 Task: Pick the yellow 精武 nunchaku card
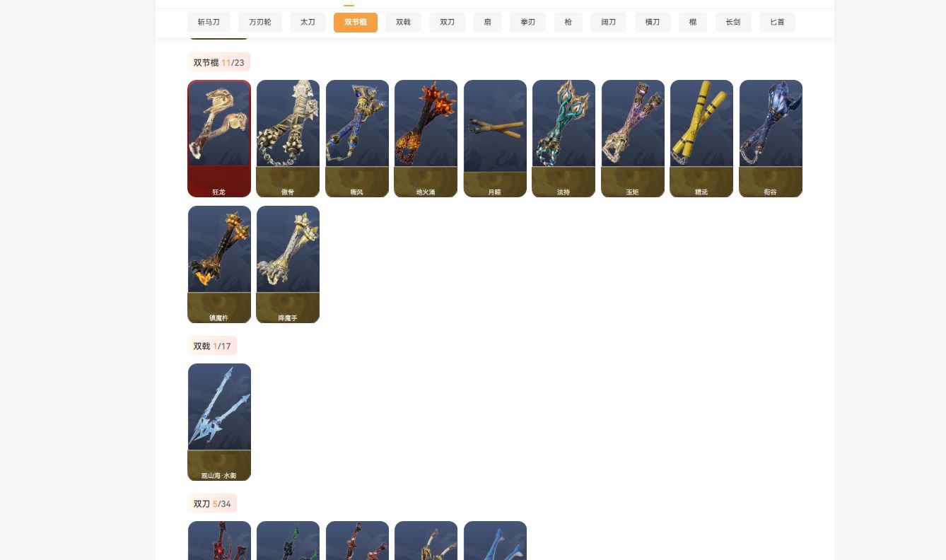(701, 139)
